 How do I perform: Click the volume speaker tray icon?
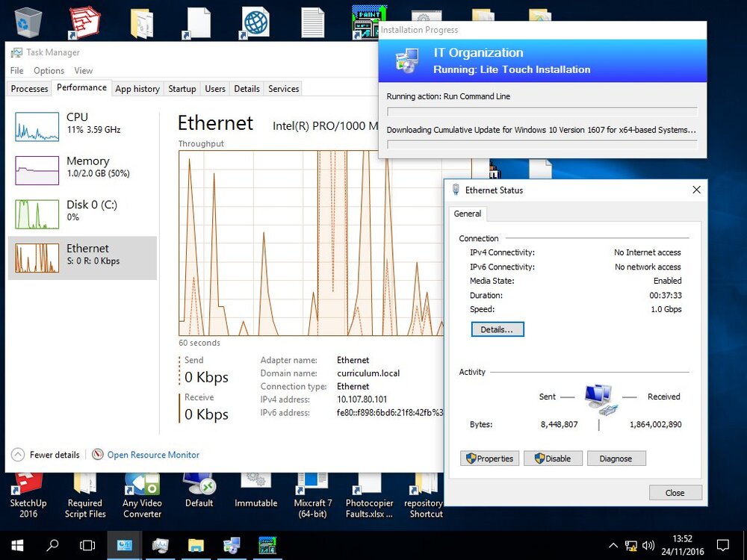coord(648,546)
